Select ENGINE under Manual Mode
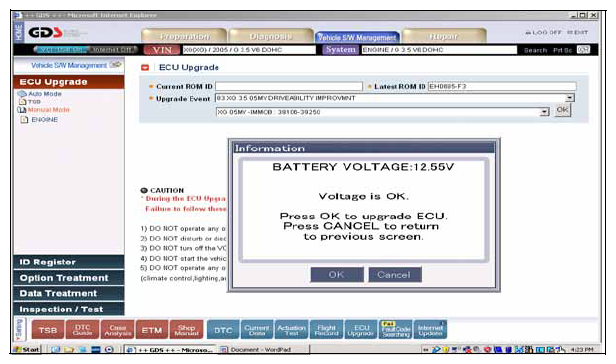This screenshot has width=616, height=364. coord(44,119)
